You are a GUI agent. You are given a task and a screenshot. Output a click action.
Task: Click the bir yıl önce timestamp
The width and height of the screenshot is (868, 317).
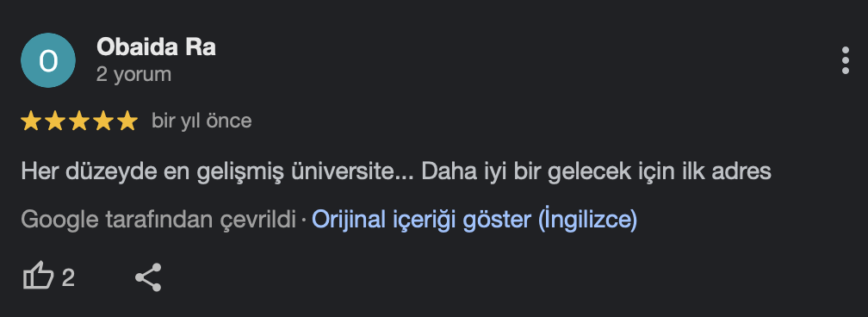pyautogui.click(x=201, y=121)
